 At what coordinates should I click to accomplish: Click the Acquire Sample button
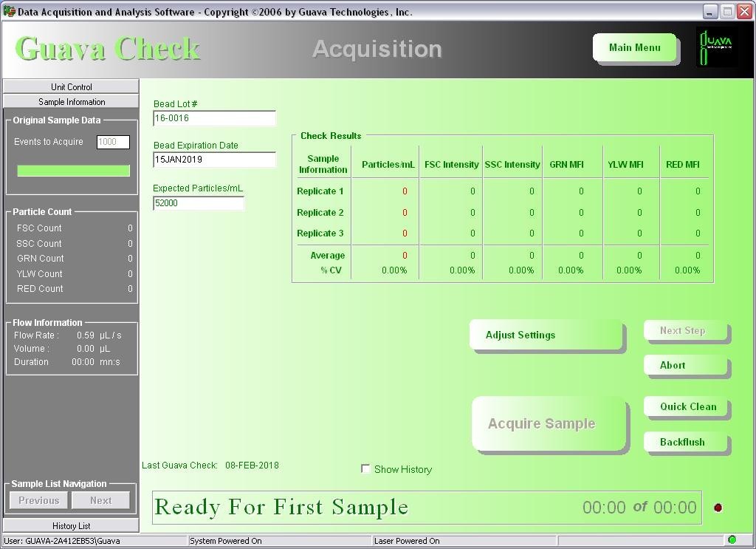[x=549, y=423]
